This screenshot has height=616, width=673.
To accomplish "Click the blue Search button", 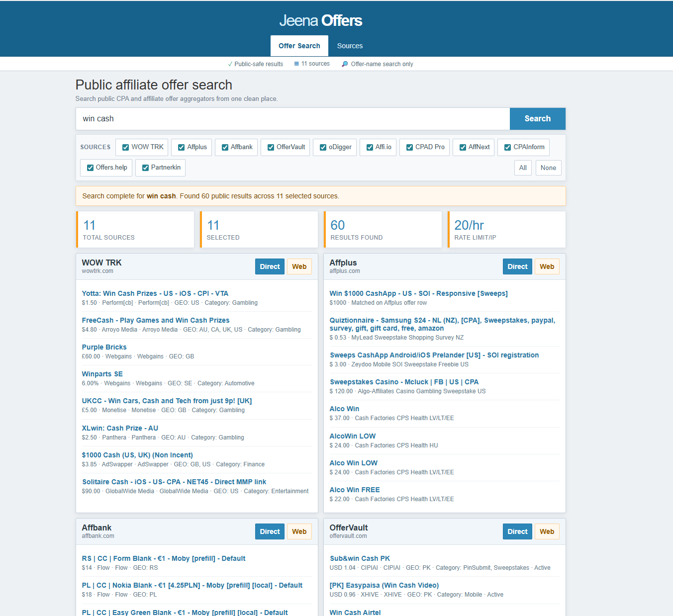I will (538, 119).
